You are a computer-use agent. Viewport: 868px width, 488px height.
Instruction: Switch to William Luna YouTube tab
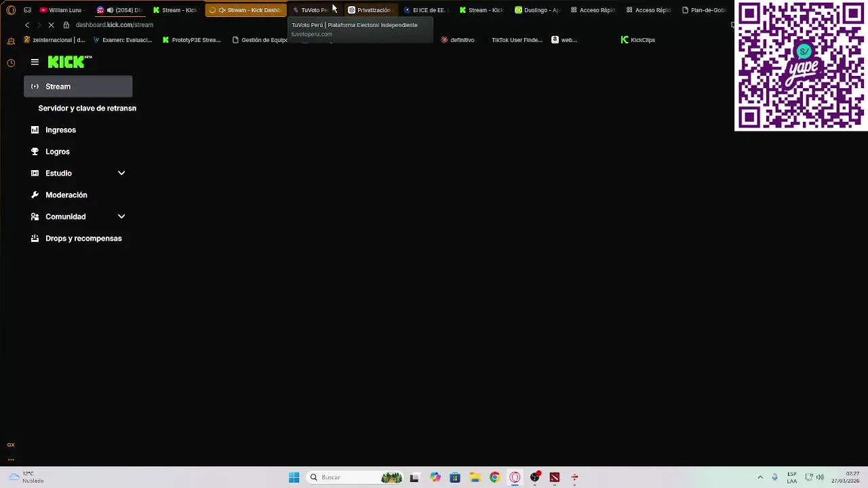(x=62, y=10)
